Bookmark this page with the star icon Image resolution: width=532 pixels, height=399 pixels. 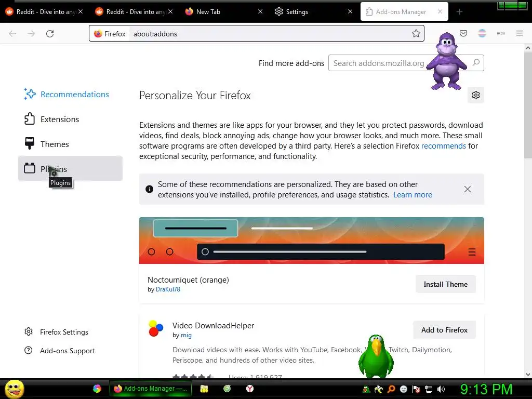(416, 33)
